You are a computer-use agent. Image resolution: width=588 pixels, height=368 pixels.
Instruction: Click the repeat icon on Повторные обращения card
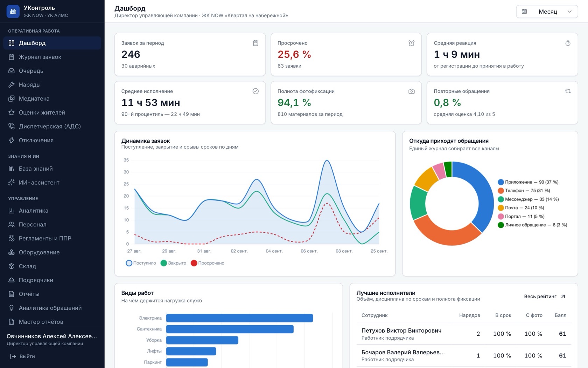pyautogui.click(x=568, y=91)
